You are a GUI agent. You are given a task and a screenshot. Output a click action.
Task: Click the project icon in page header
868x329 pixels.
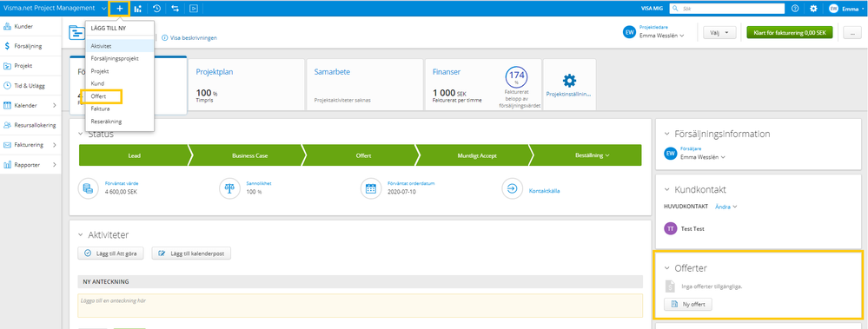point(76,33)
